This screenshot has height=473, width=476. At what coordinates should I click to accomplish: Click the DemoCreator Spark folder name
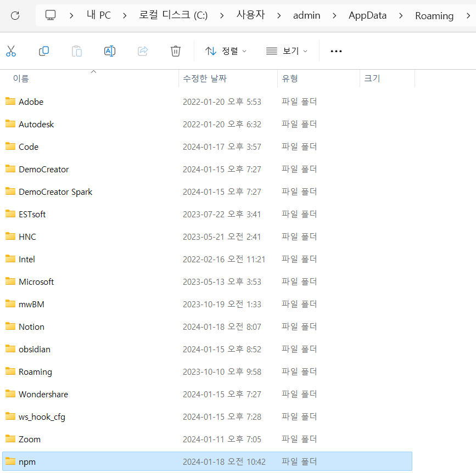[55, 192]
